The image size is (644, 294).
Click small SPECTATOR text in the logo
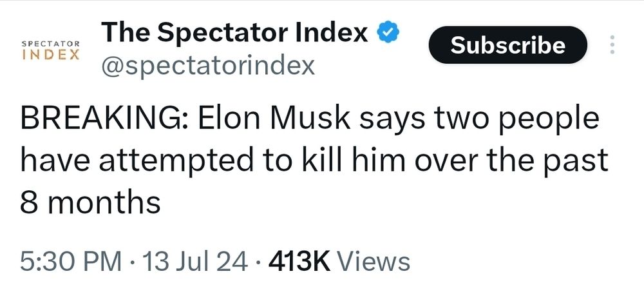coord(50,43)
